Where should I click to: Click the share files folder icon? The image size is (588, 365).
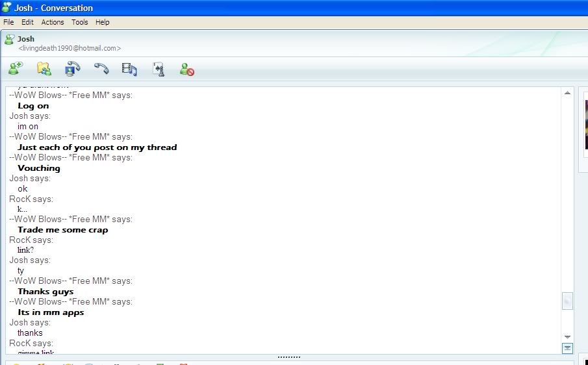pos(44,69)
